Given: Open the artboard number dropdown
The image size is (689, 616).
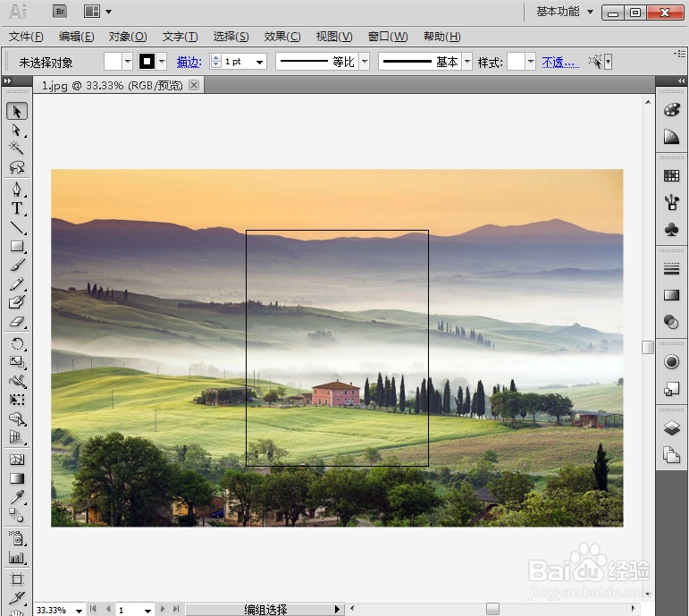Looking at the screenshot, I should (147, 611).
